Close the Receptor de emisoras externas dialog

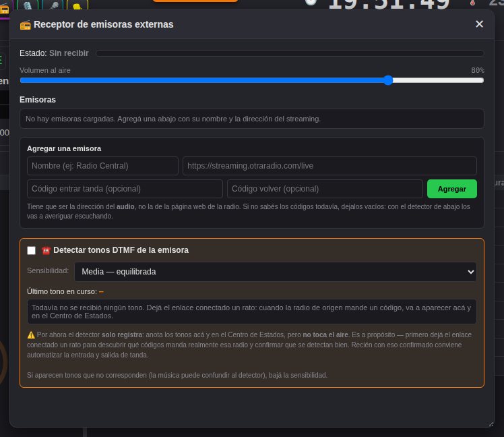click(479, 24)
